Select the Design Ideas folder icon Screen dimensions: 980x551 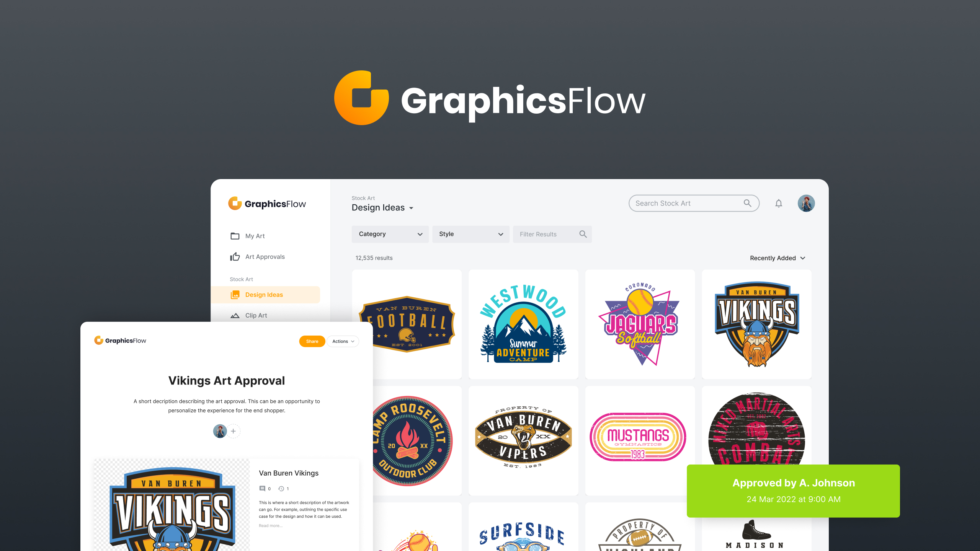tap(235, 294)
